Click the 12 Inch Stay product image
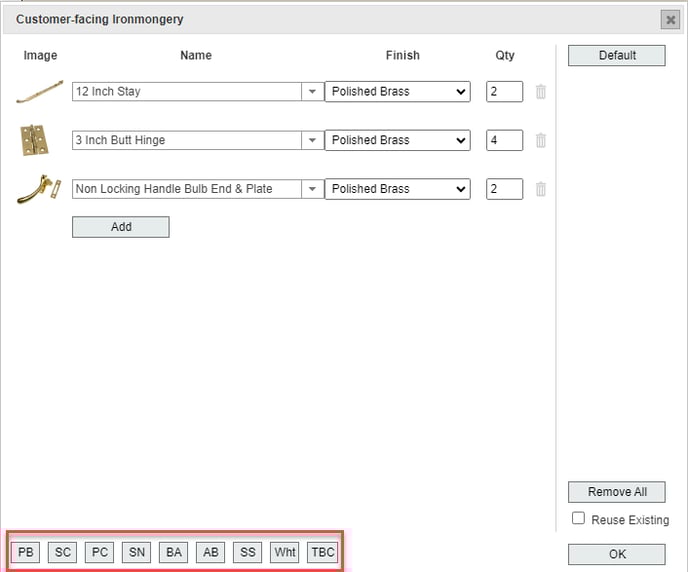This screenshot has height=572, width=688. 40,92
